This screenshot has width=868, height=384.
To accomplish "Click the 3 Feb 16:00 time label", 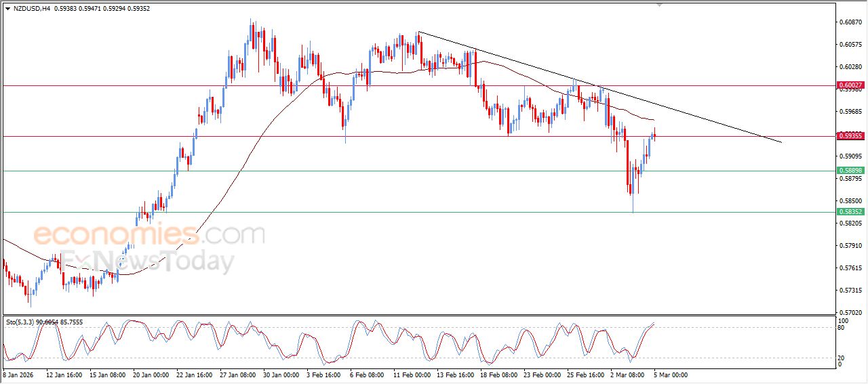I will tap(323, 374).
